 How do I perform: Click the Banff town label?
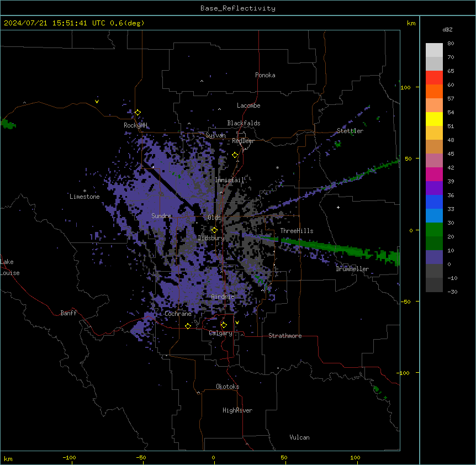pos(68,313)
